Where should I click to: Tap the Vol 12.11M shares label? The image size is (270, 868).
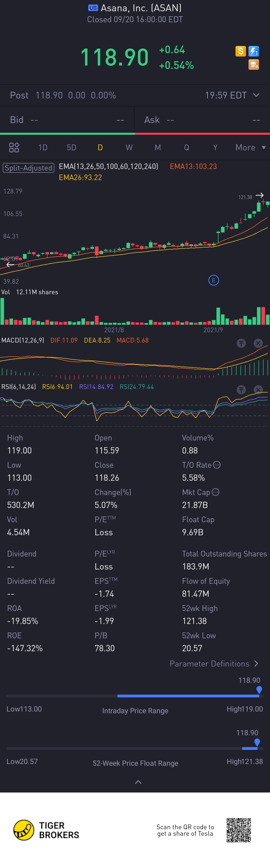(30, 292)
